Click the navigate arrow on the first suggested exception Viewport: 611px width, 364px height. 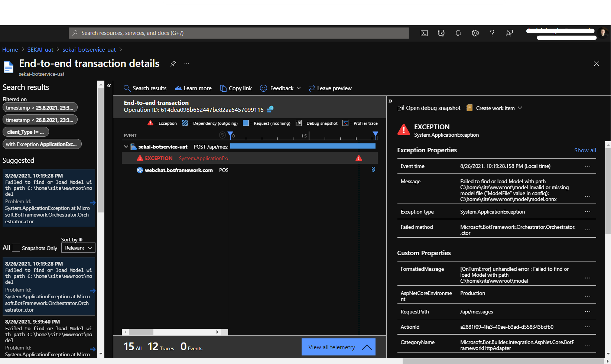pos(92,203)
